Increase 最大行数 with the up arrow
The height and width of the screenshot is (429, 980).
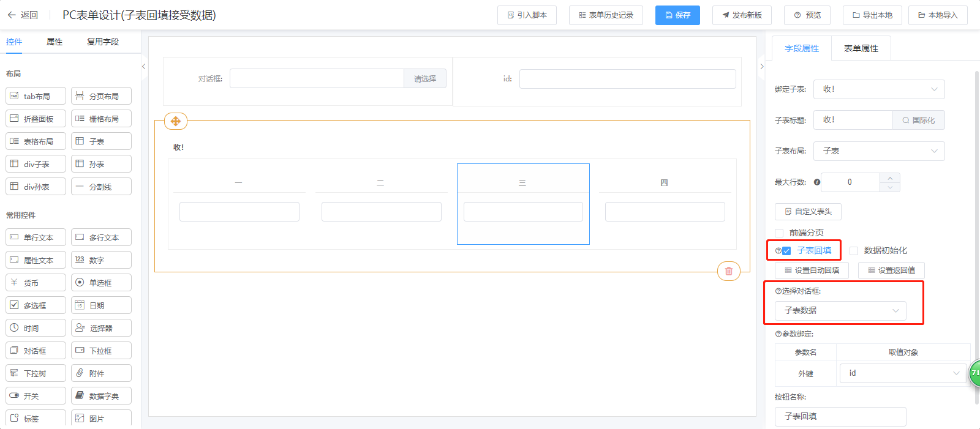pyautogui.click(x=890, y=177)
